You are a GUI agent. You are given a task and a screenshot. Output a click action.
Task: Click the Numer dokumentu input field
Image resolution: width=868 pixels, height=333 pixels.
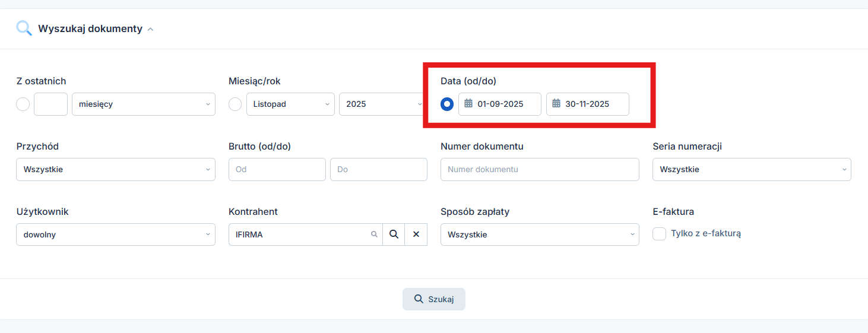[x=540, y=169]
